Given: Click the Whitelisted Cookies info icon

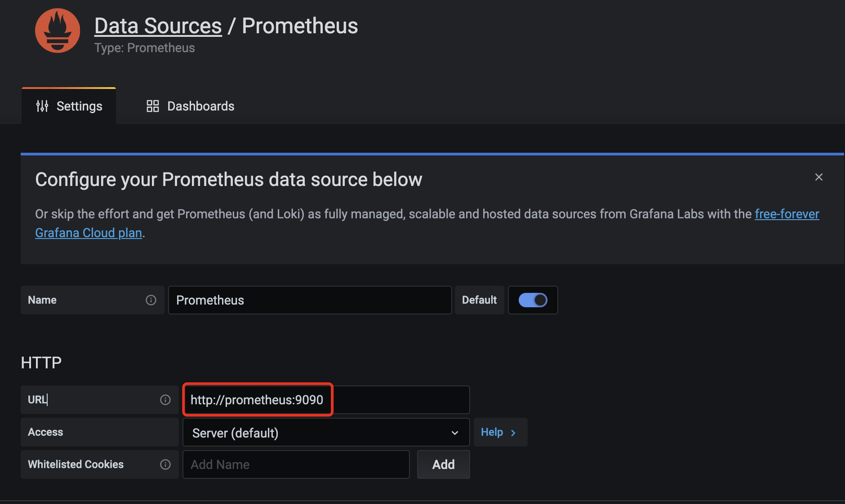Looking at the screenshot, I should click(x=165, y=464).
